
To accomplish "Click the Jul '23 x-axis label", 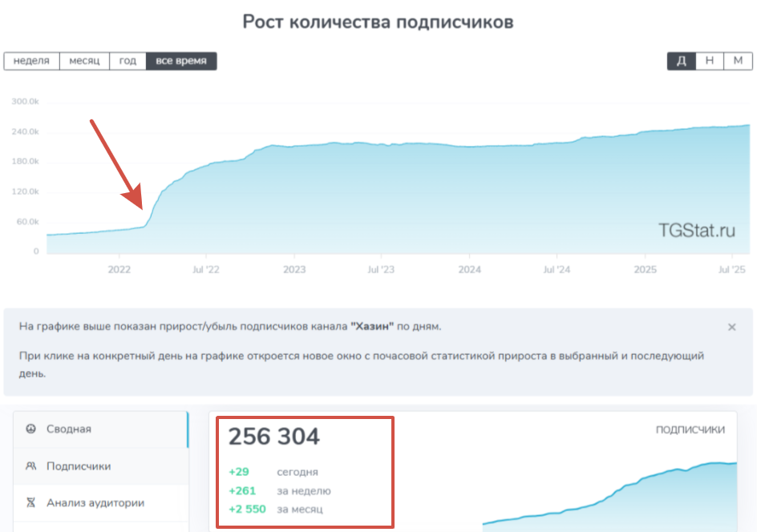I will tap(381, 270).
